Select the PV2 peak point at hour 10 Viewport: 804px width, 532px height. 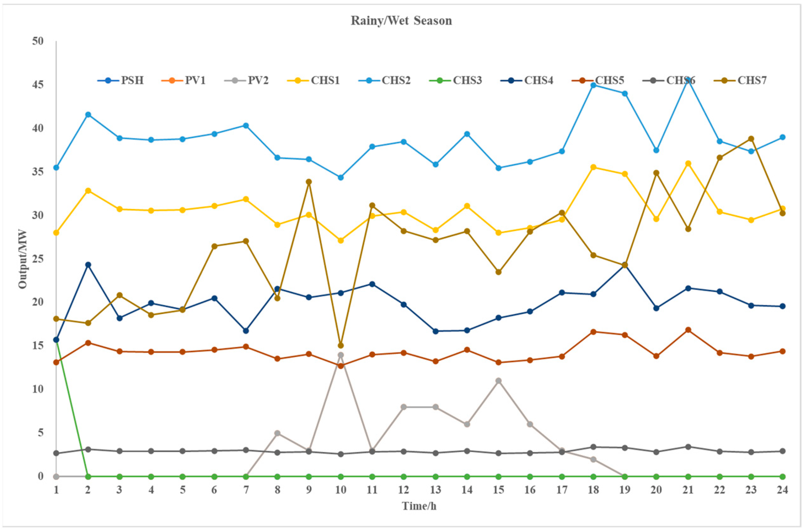click(x=341, y=355)
